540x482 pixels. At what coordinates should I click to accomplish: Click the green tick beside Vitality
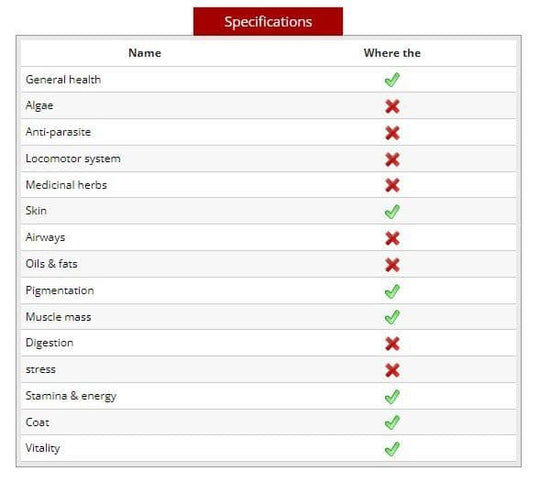click(392, 449)
